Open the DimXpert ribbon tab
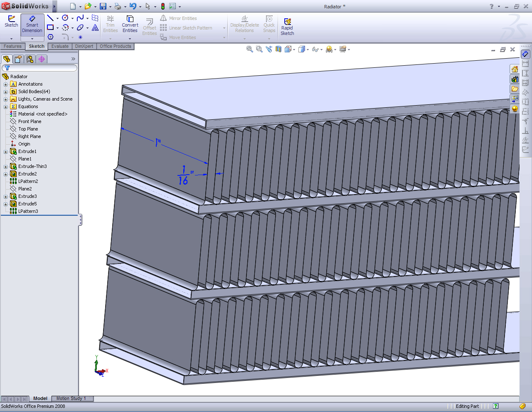This screenshot has height=412, width=532. [x=84, y=46]
